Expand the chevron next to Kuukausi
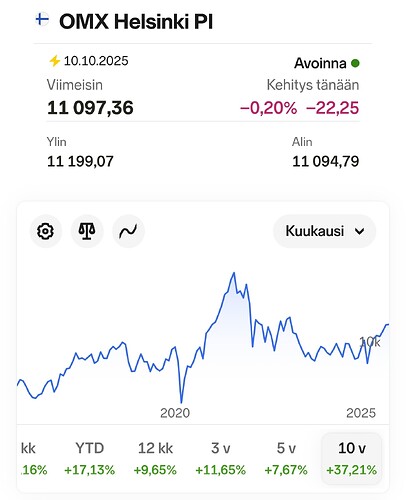Image resolution: width=406 pixels, height=500 pixels. coord(360,231)
